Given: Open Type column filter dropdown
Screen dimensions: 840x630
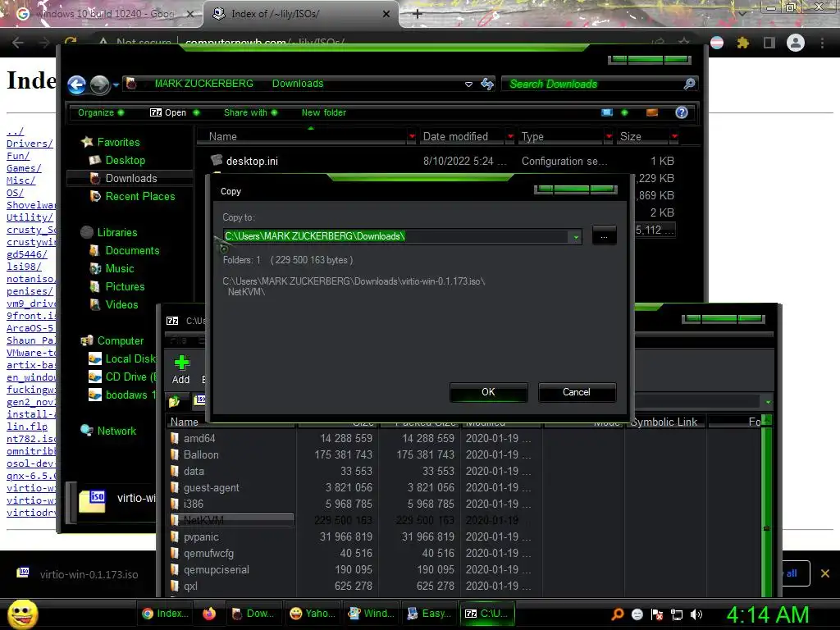Looking at the screenshot, I should (609, 137).
